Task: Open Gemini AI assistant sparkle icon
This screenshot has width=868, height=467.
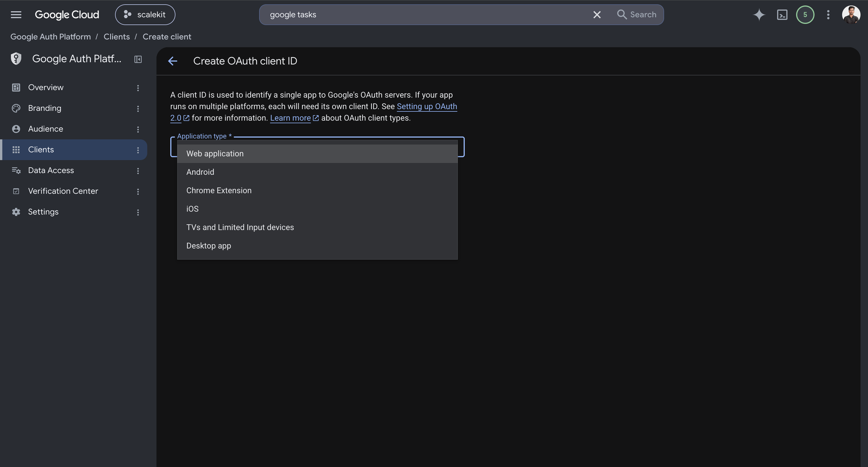Action: (x=759, y=15)
